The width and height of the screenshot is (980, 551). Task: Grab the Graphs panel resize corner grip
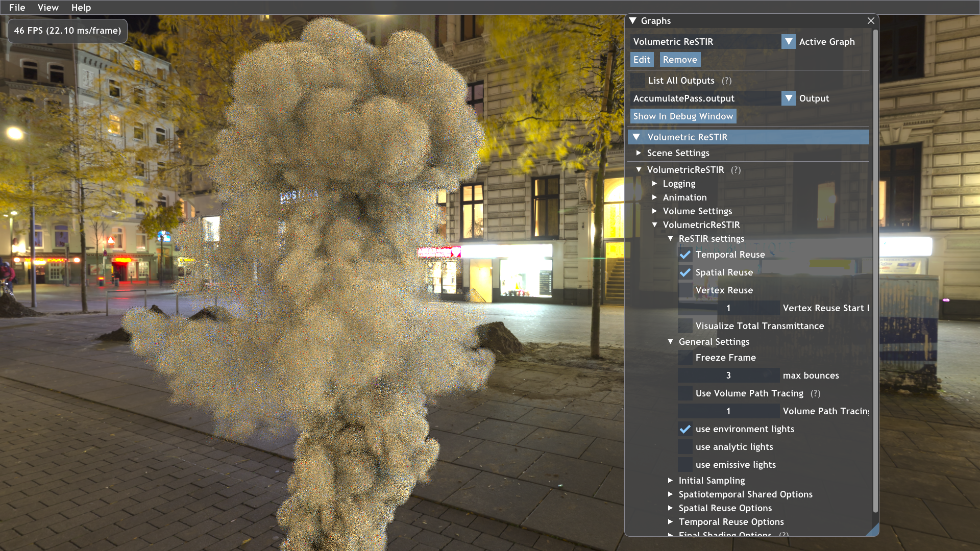(x=873, y=531)
